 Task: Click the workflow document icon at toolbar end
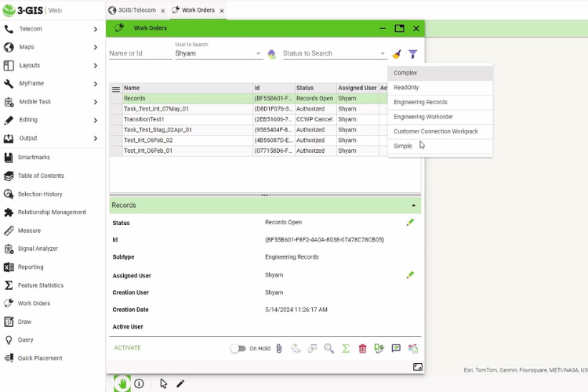pos(413,348)
